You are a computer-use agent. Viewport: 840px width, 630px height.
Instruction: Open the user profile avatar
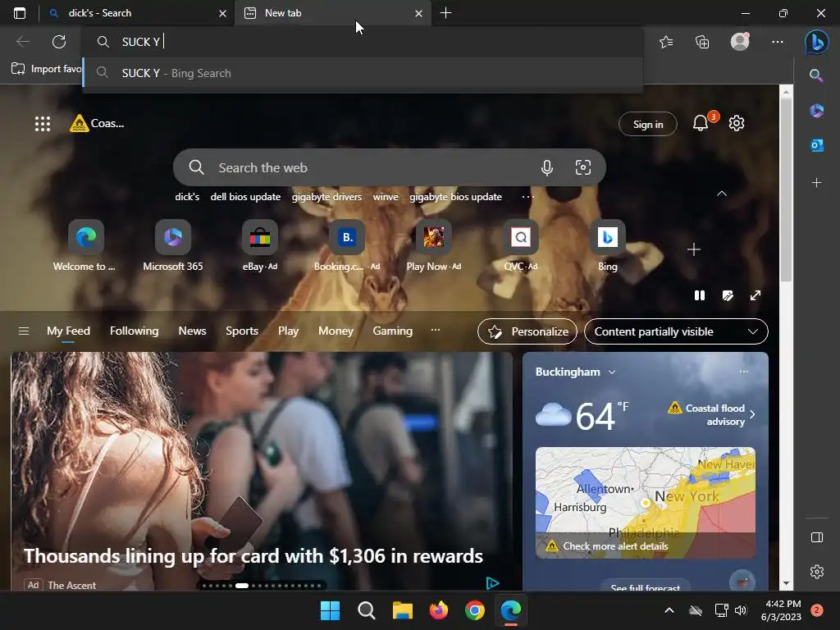740,41
